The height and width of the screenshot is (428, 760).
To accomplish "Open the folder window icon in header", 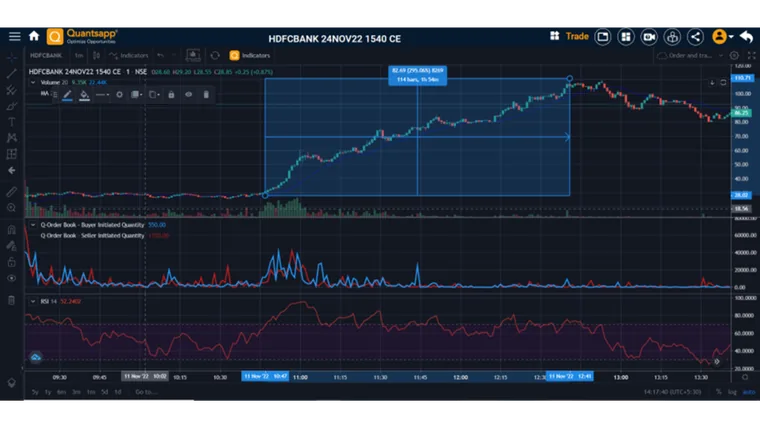I will [602, 37].
